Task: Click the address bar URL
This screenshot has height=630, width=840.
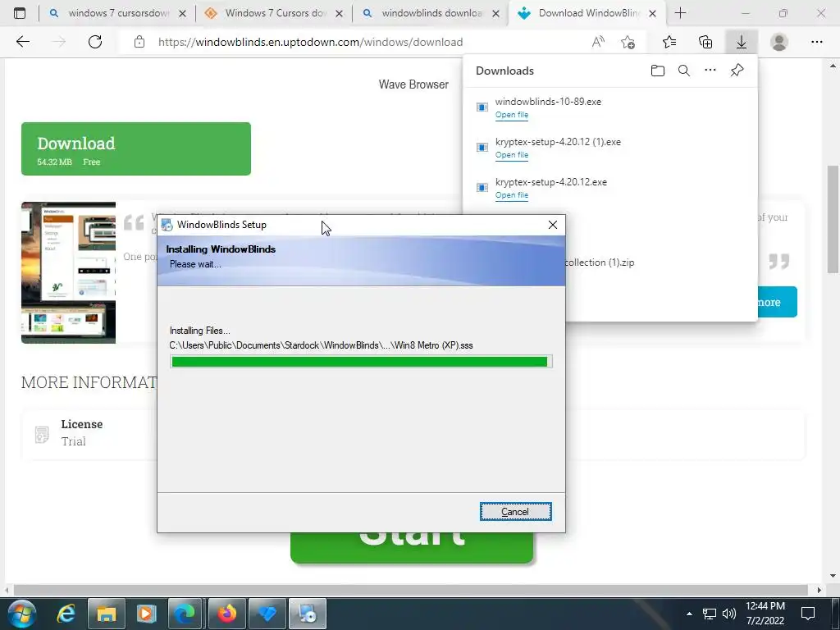Action: pyautogui.click(x=311, y=42)
